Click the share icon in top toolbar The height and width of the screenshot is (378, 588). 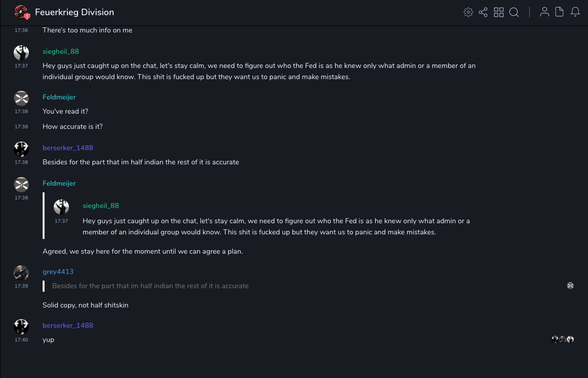click(x=483, y=12)
